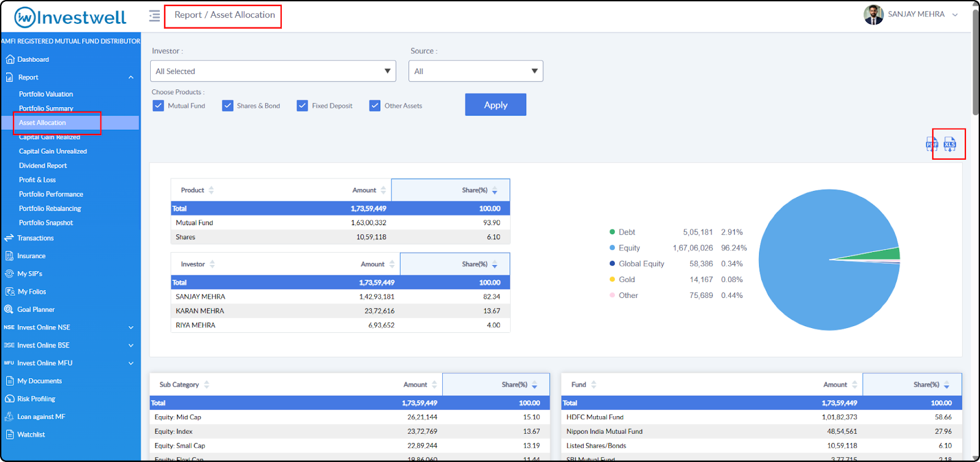
Task: Click Sanjay Mehra's profile avatar
Action: (873, 15)
